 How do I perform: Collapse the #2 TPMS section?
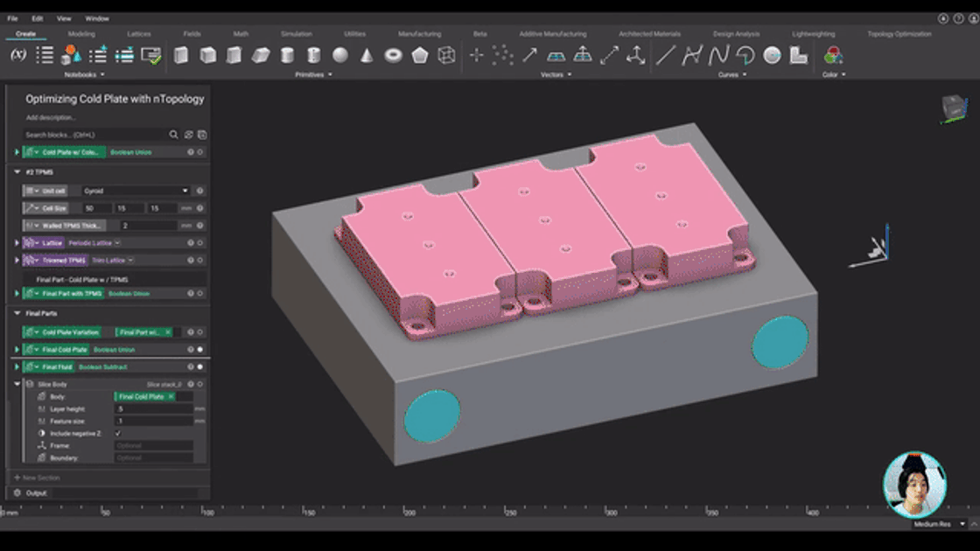[x=17, y=171]
